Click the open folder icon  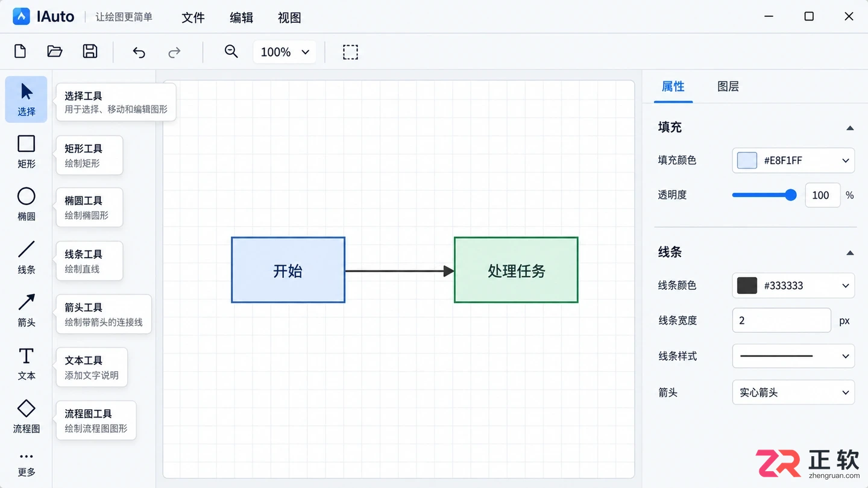click(55, 51)
